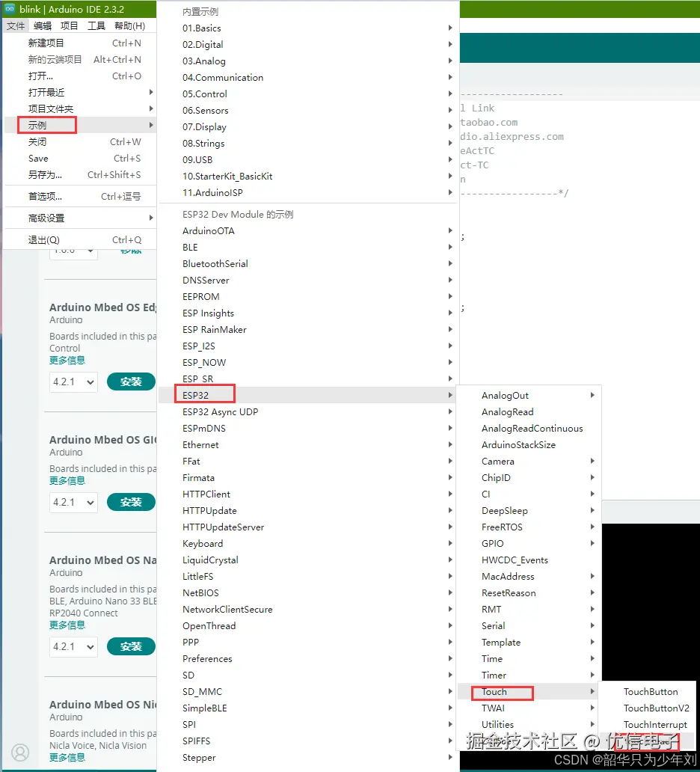Open the 工具 menu

click(96, 25)
